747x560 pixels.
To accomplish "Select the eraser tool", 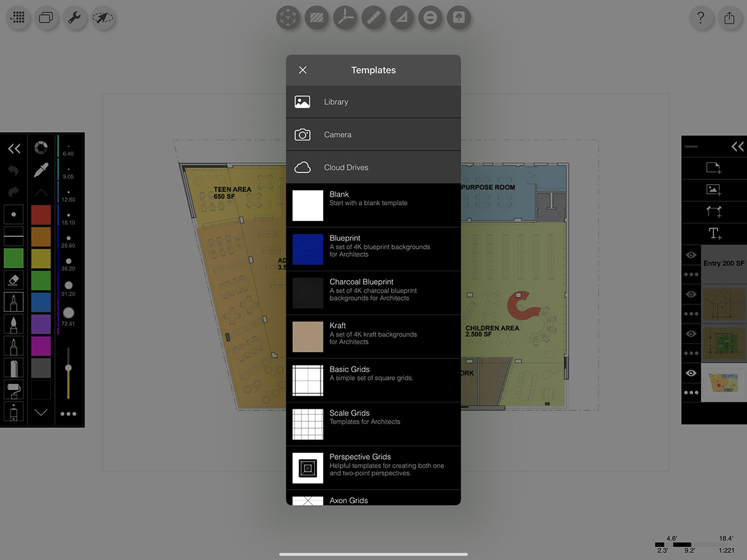I will click(x=14, y=279).
